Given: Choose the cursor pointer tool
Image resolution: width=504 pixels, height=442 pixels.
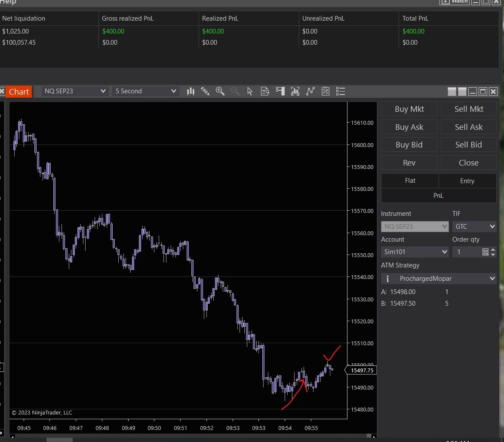Looking at the screenshot, I should (x=250, y=91).
